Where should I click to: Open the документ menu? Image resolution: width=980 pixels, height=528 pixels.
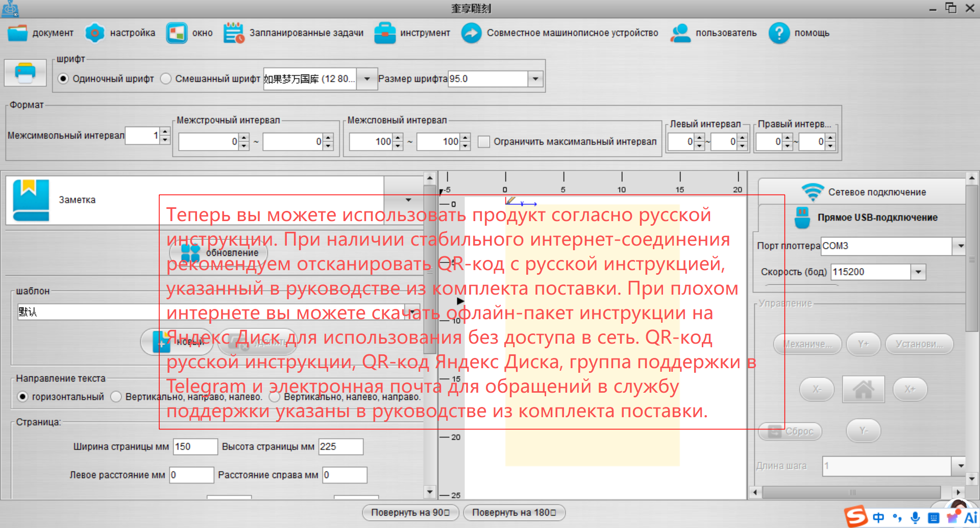40,33
